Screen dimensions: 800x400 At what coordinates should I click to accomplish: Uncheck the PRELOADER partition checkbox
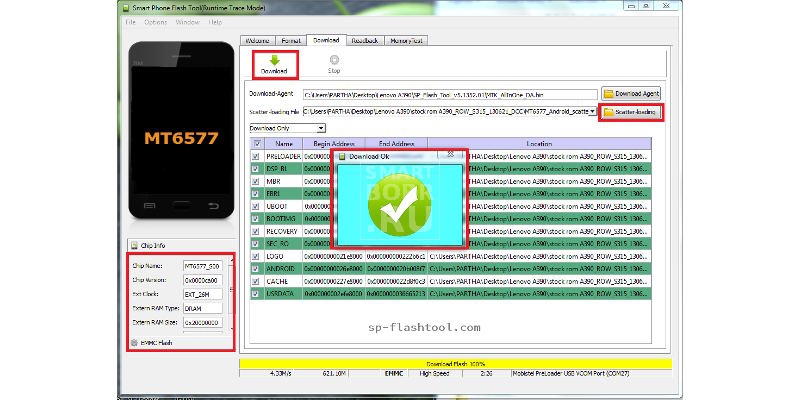[256, 156]
